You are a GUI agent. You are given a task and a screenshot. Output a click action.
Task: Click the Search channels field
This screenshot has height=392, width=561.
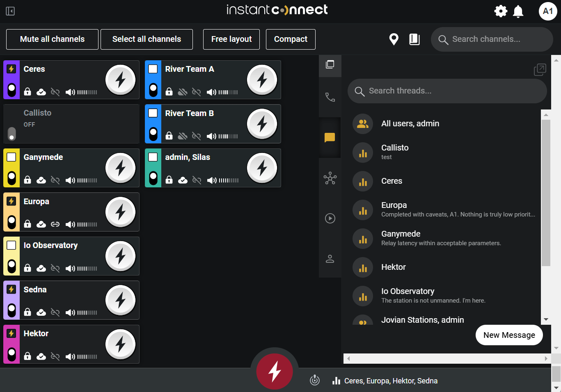492,39
